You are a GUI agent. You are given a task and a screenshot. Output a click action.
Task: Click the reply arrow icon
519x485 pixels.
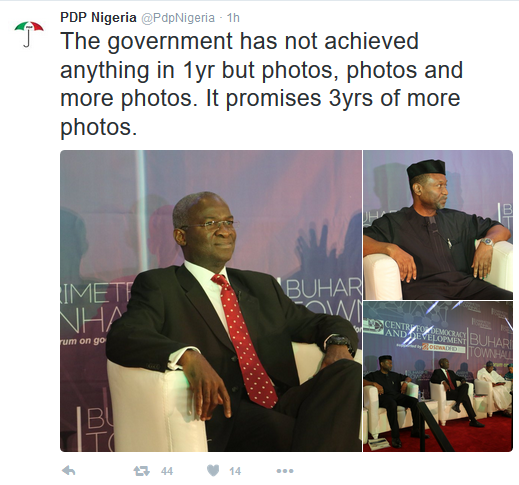pyautogui.click(x=69, y=471)
